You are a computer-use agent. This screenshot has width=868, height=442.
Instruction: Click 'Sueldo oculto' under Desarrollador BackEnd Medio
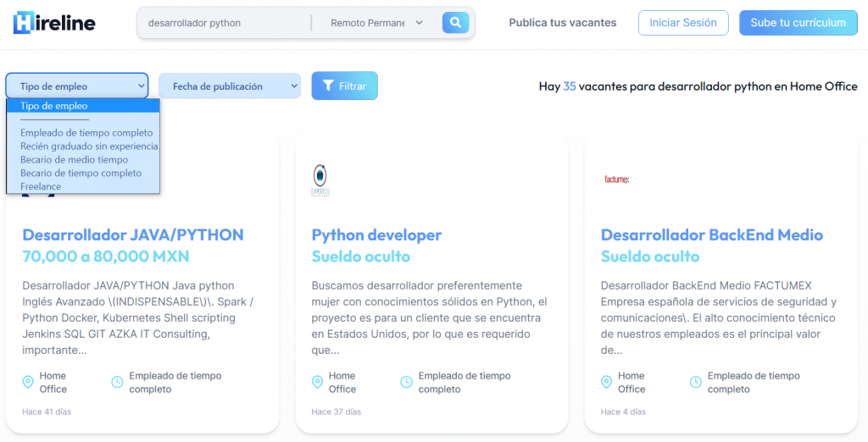coord(650,256)
